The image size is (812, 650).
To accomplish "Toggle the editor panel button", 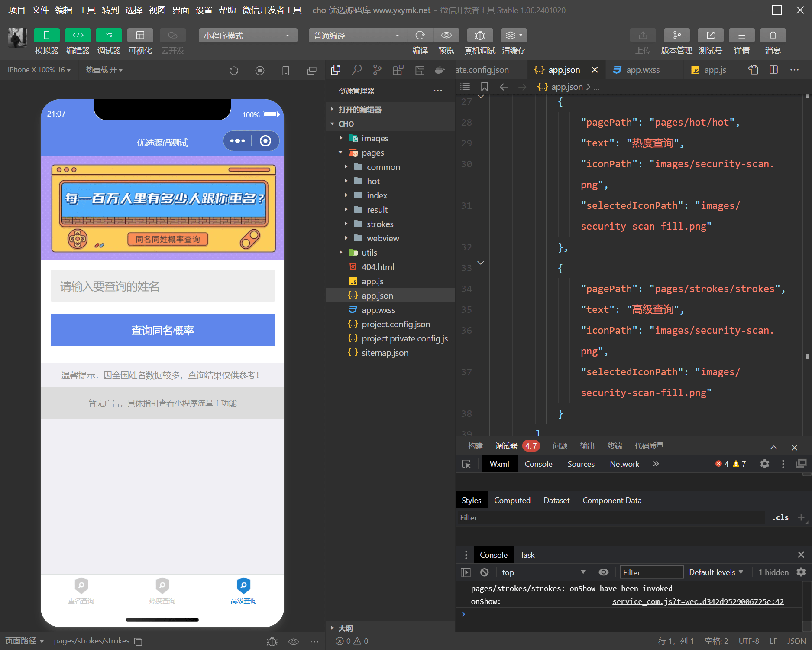I will tap(78, 36).
